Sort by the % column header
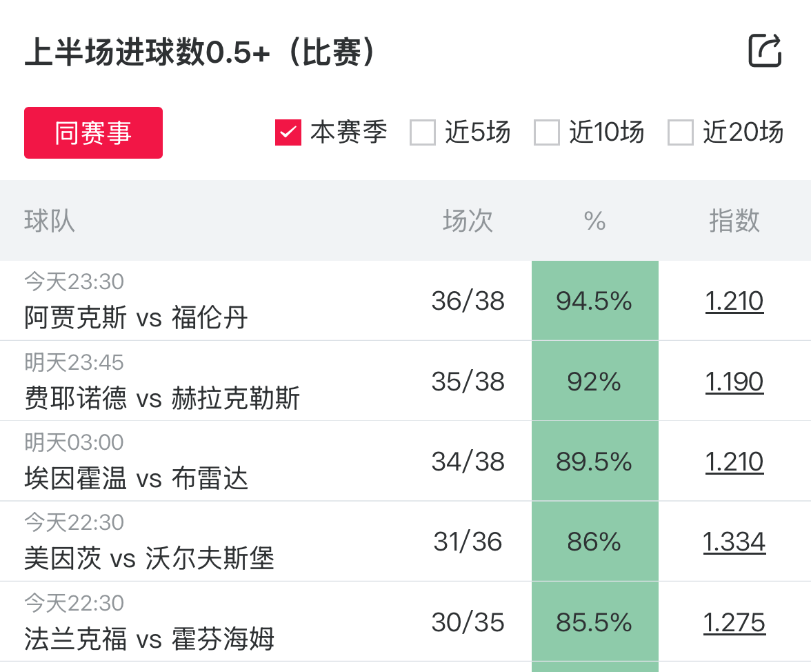The width and height of the screenshot is (811, 672). tap(594, 221)
